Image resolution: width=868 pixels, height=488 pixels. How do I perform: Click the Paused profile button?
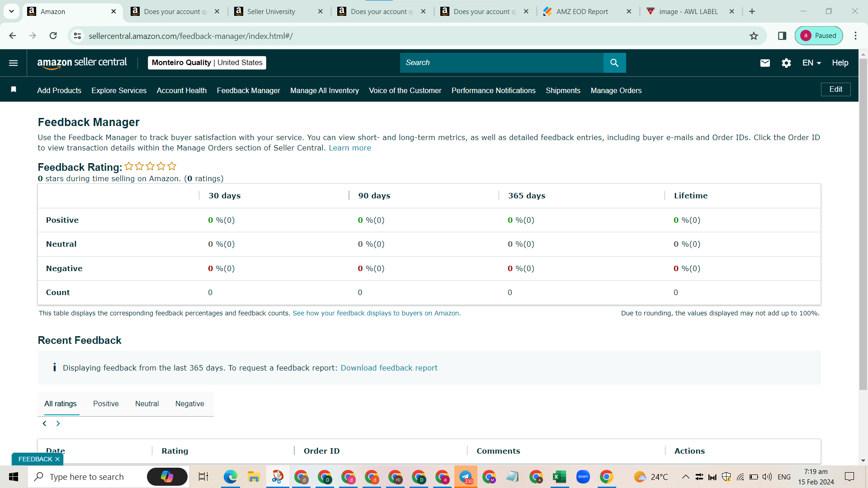819,36
